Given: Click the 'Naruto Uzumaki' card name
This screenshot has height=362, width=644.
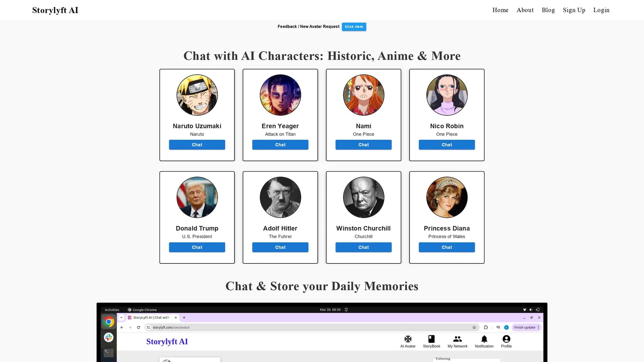Looking at the screenshot, I should (197, 126).
